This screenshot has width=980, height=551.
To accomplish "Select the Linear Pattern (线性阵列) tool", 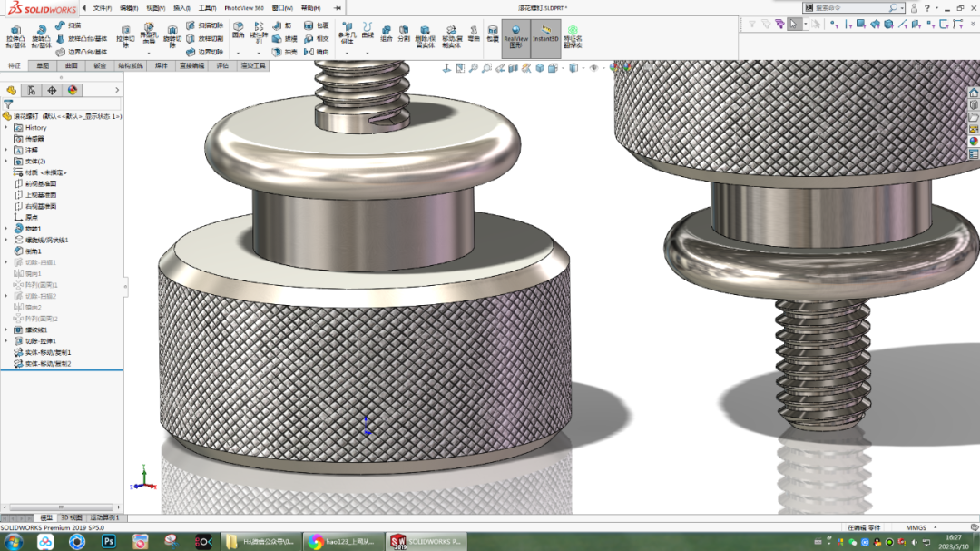I will (x=259, y=34).
